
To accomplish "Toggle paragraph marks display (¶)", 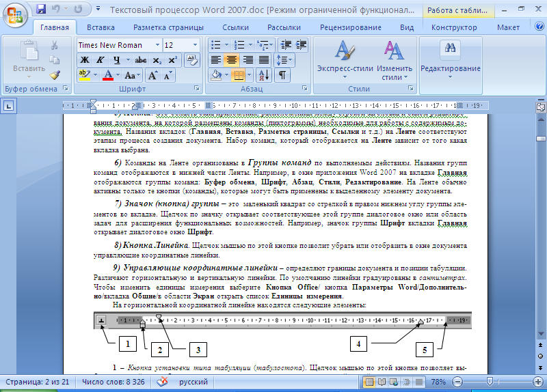I will point(282,75).
